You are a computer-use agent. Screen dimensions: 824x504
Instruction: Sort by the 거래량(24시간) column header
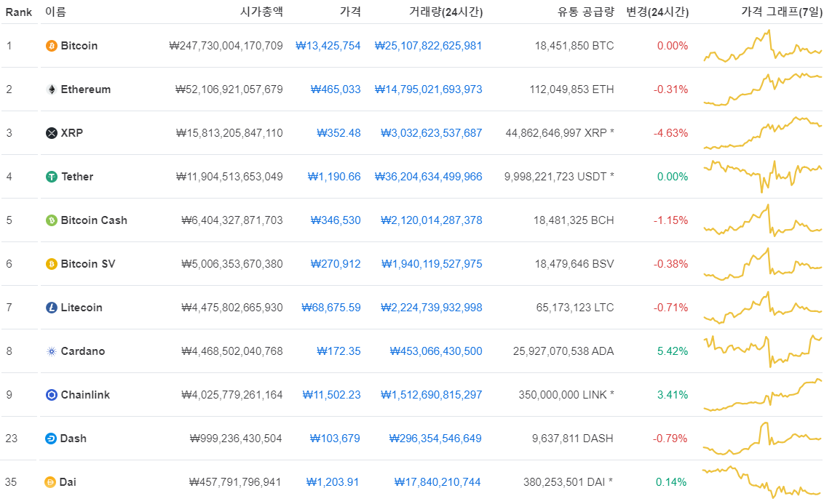point(446,12)
